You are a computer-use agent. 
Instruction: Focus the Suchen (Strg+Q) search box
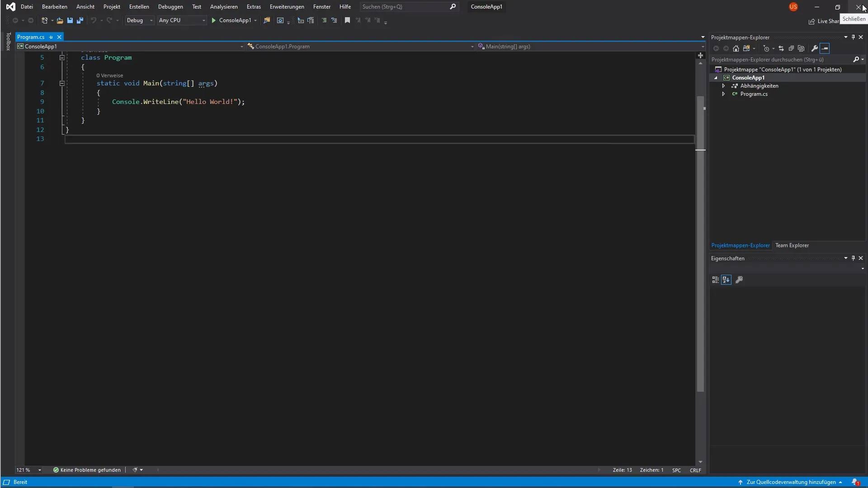pos(409,7)
